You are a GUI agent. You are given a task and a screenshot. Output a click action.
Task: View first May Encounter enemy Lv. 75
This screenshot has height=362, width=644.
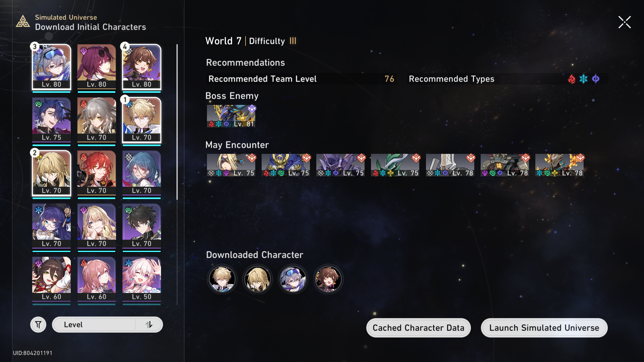(231, 165)
